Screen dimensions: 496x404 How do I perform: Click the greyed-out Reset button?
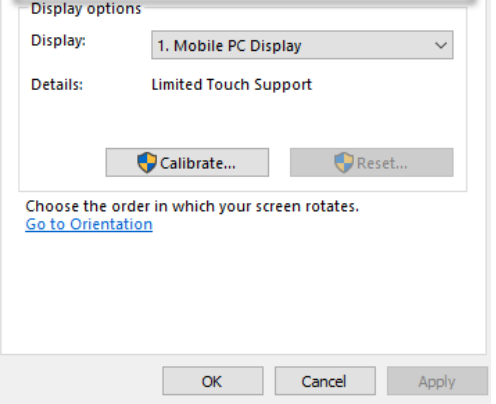tap(372, 162)
